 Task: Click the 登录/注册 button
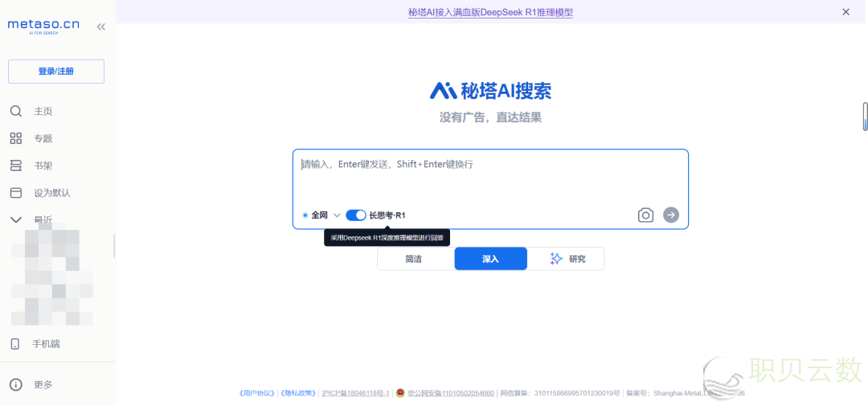click(x=56, y=72)
